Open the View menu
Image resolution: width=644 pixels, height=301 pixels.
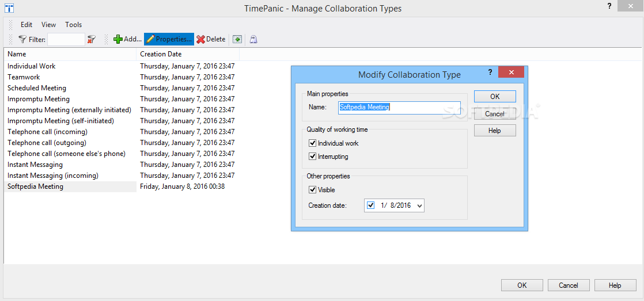click(x=48, y=25)
